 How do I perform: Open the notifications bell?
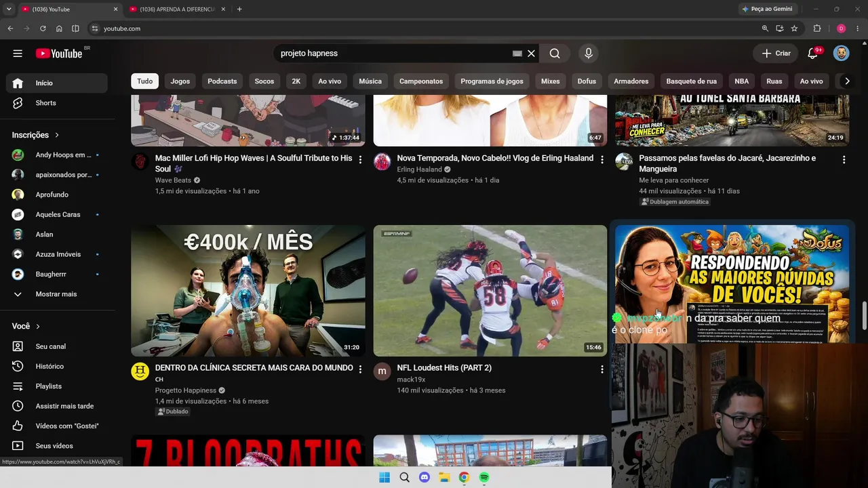pos(812,54)
